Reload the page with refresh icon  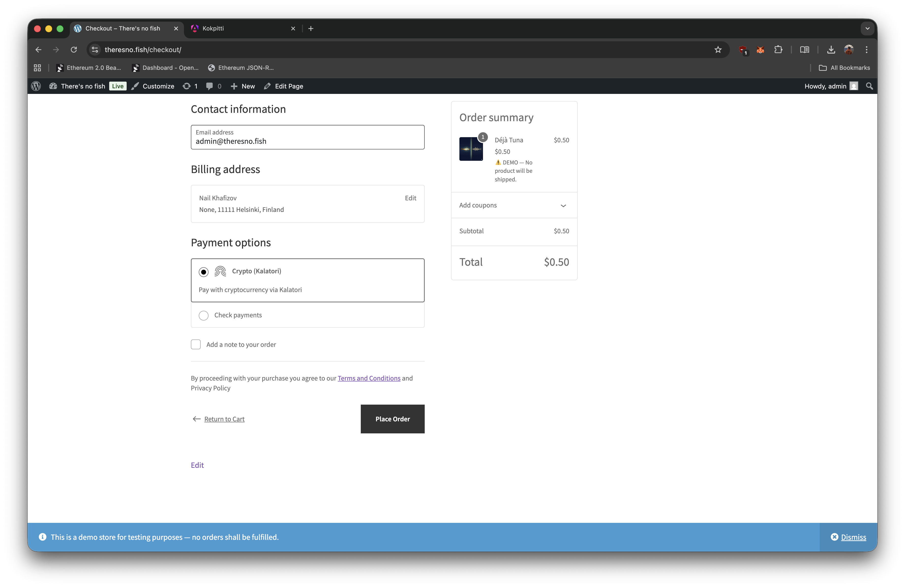tap(74, 50)
